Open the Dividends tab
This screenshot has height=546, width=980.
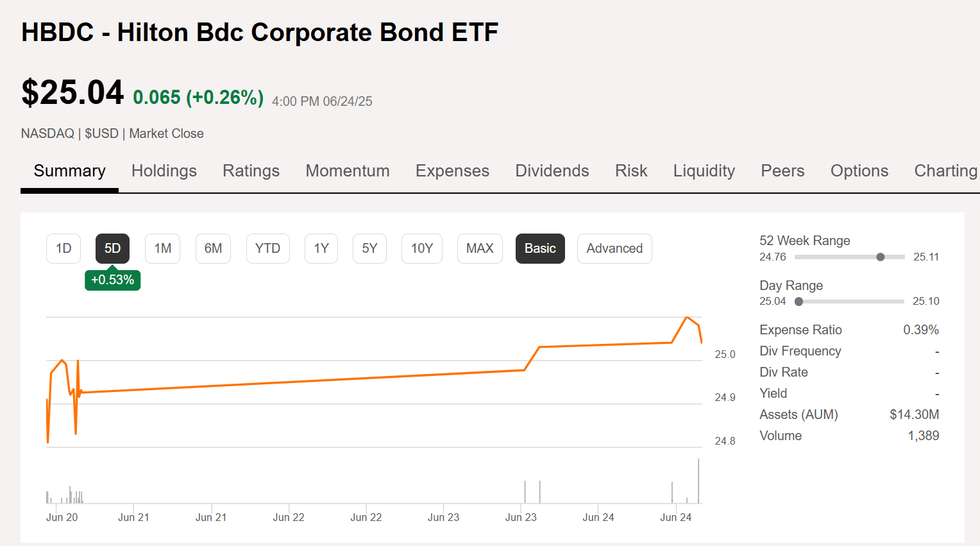(x=552, y=171)
